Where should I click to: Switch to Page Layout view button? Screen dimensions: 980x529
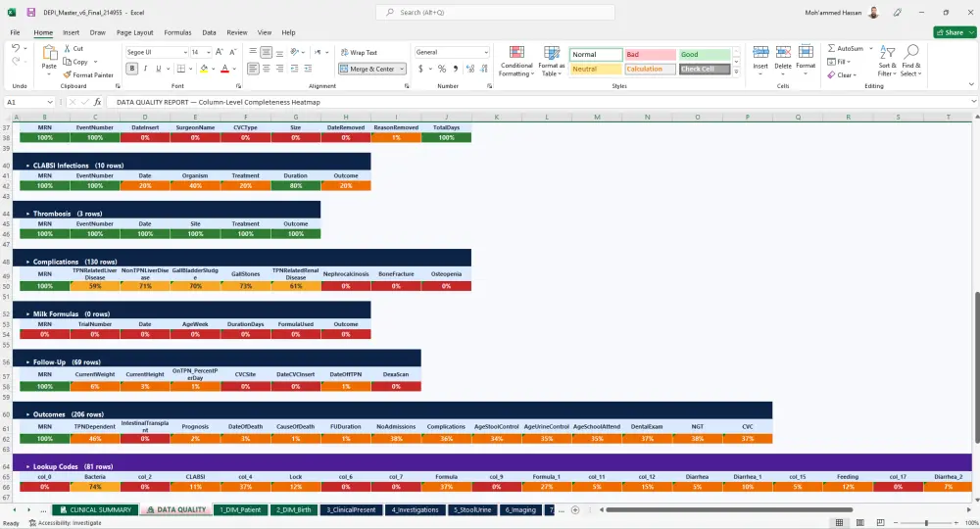[860, 523]
